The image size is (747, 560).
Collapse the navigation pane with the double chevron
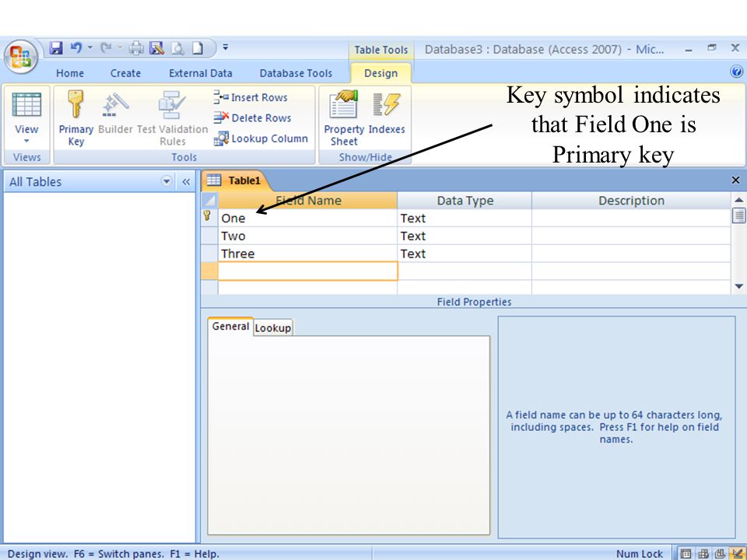point(186,181)
